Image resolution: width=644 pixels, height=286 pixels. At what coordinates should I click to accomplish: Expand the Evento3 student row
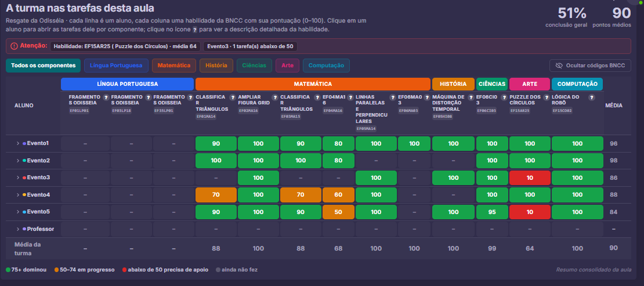(x=18, y=178)
